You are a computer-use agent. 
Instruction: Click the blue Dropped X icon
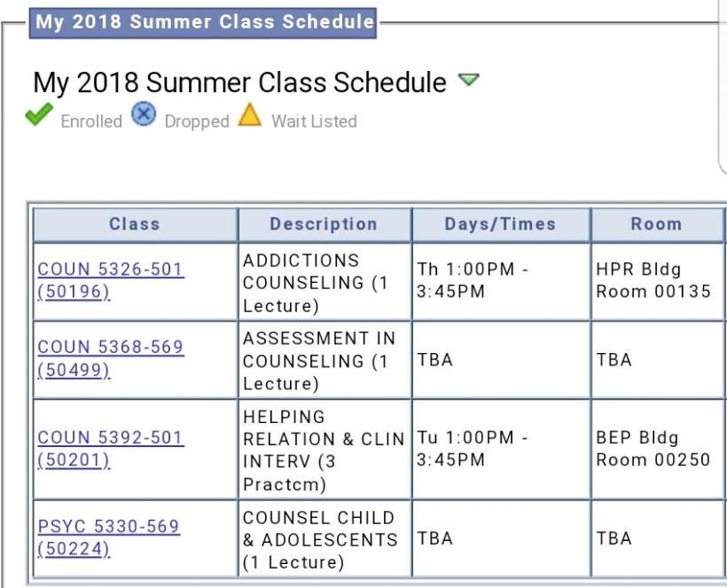(144, 114)
